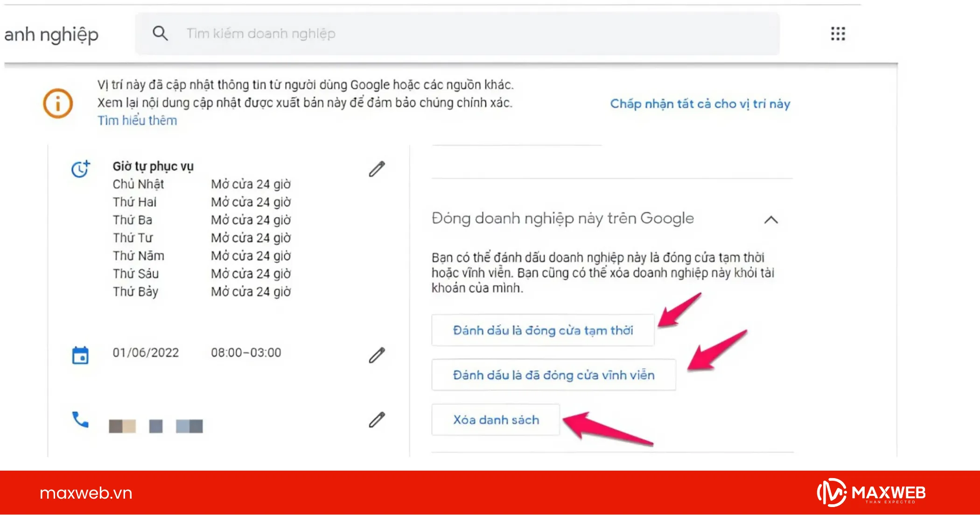Visit the maxweb.vn link
This screenshot has height=515, width=980.
click(x=85, y=494)
